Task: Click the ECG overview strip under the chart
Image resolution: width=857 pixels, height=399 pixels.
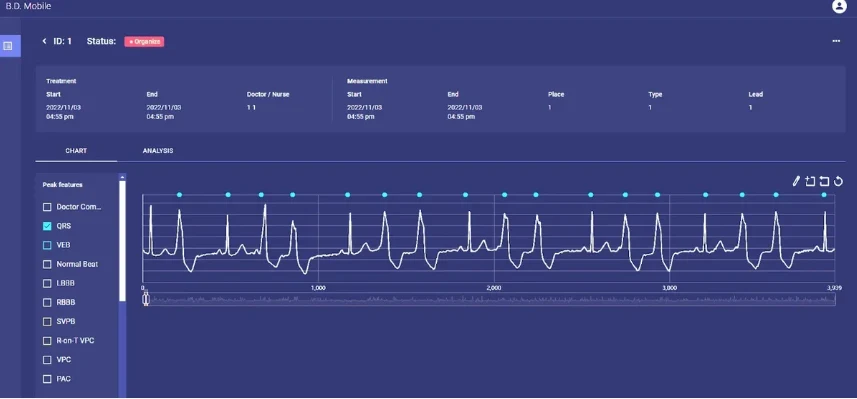Action: [489, 299]
